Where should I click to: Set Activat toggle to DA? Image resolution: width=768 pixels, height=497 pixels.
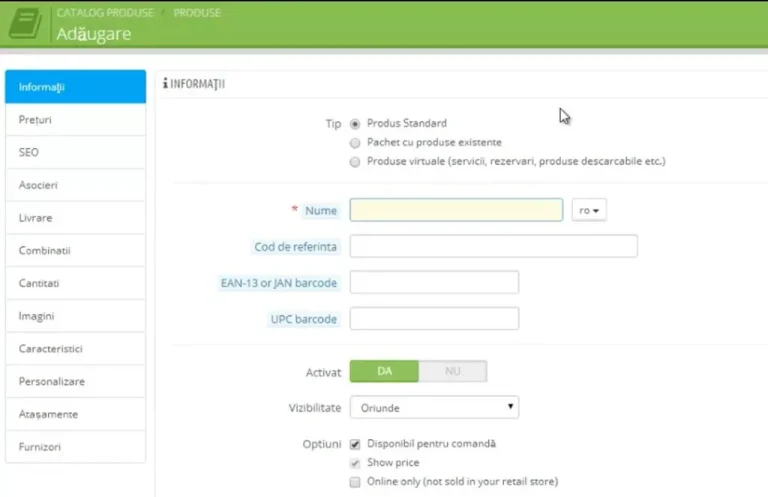coord(384,371)
